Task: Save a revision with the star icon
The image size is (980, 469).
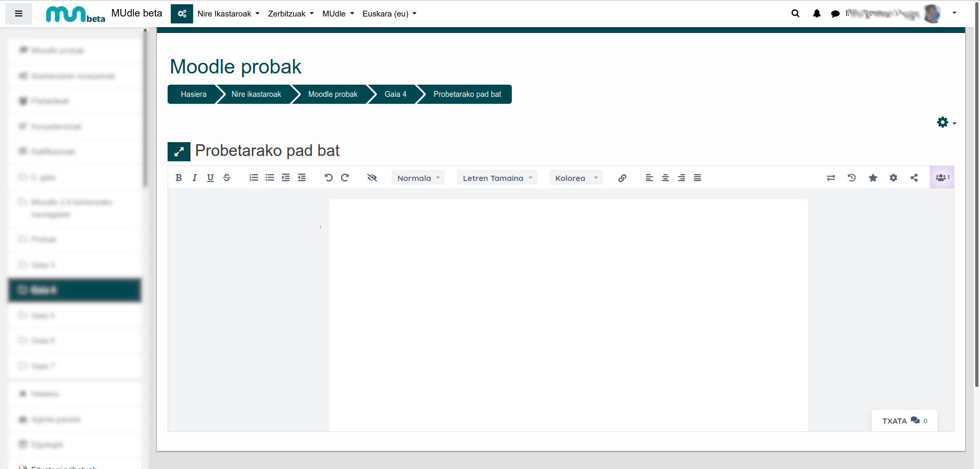Action: [873, 178]
